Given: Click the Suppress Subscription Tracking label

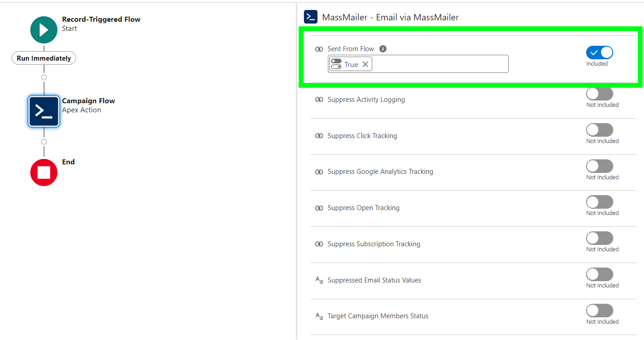Looking at the screenshot, I should tap(374, 244).
